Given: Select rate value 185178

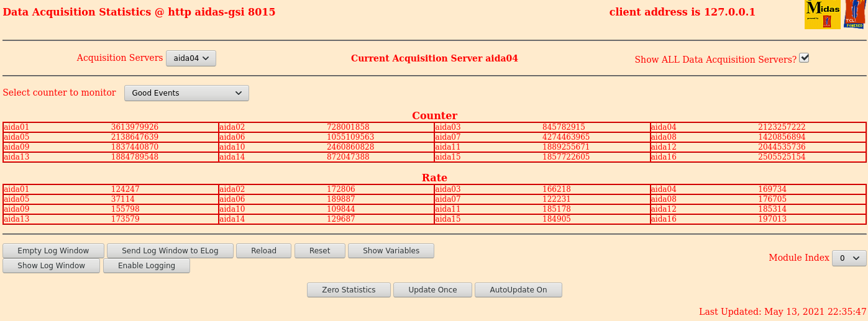Looking at the screenshot, I should click(557, 209).
